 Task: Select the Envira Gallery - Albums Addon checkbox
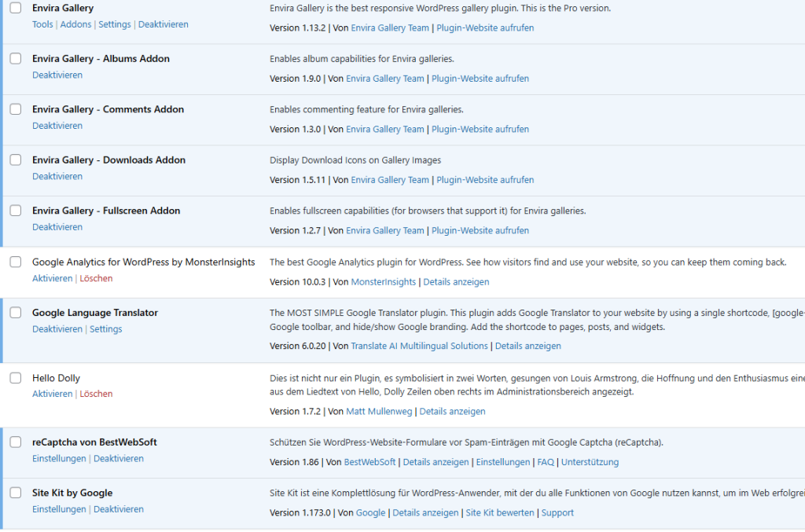pos(16,59)
